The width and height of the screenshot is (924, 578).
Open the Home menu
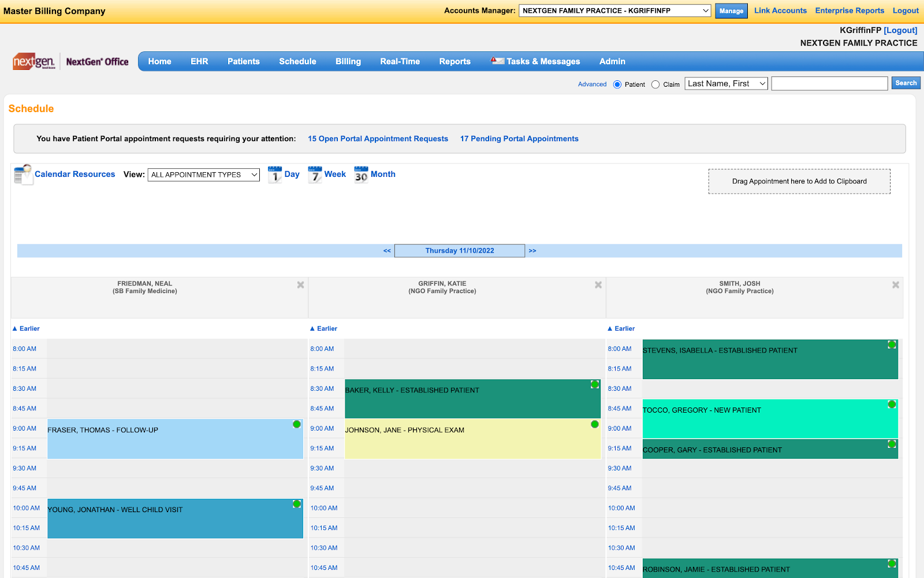click(159, 61)
